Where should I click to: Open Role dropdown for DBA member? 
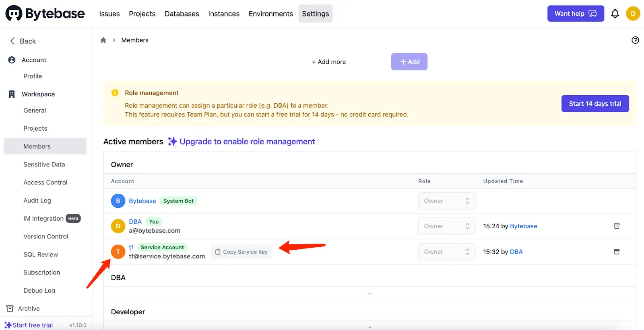point(447,226)
